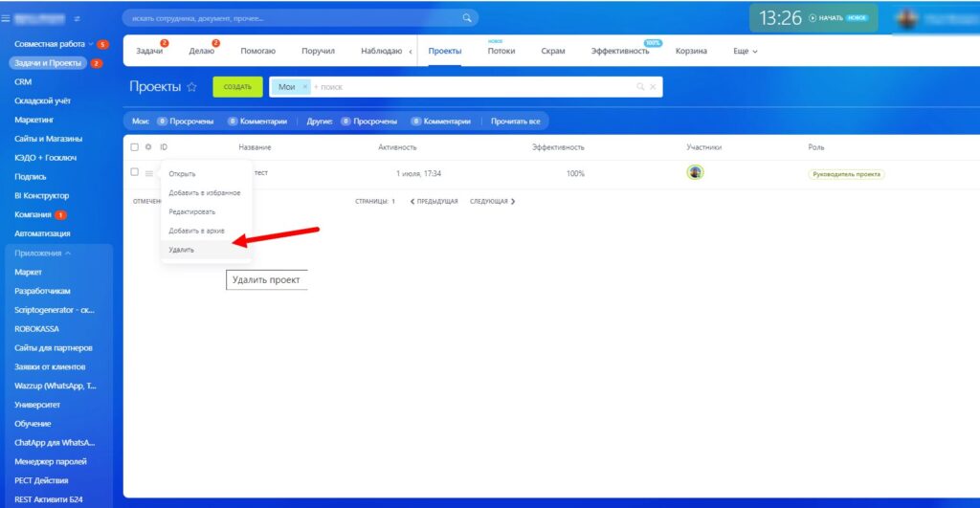980x508 pixels.
Task: Open Менеджер паролей in sidebar
Action: click(x=51, y=462)
